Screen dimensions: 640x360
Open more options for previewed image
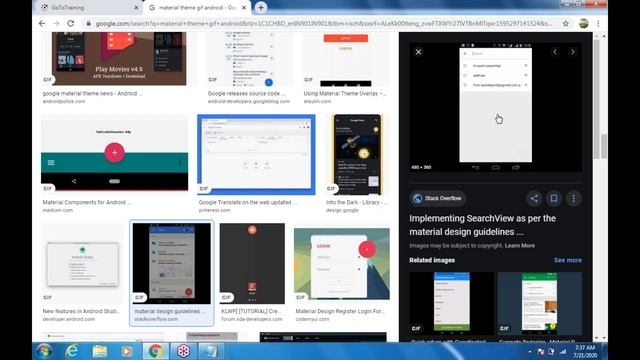(x=573, y=198)
